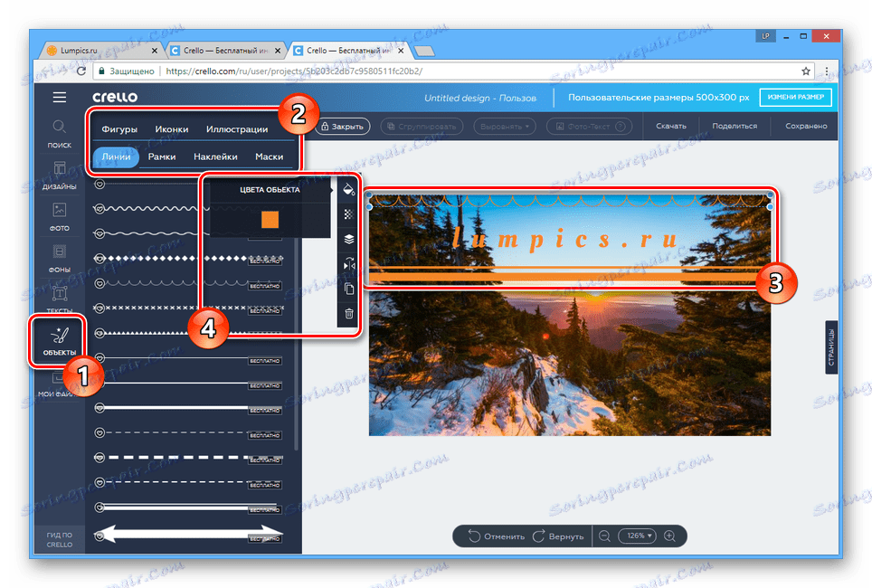Image resolution: width=872 pixels, height=588 pixels.
Task: Click the Измени размер button
Action: coord(796,98)
